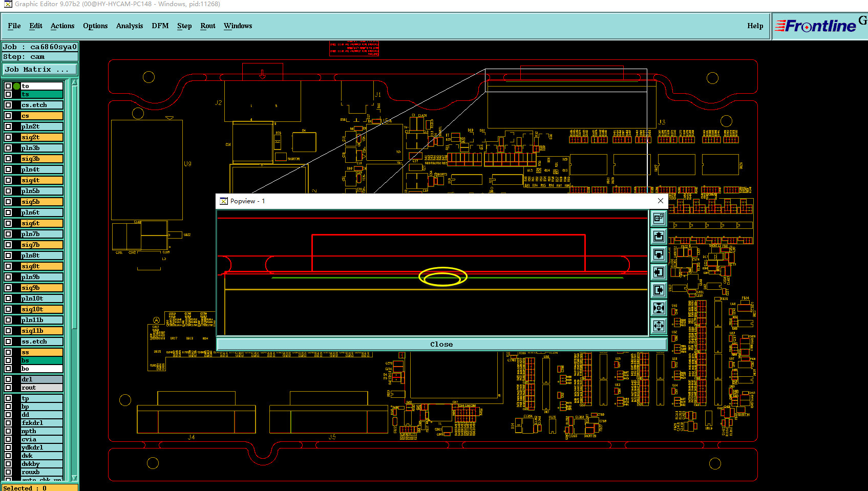
Task: Select the 'sig10t' layer name
Action: (42, 309)
